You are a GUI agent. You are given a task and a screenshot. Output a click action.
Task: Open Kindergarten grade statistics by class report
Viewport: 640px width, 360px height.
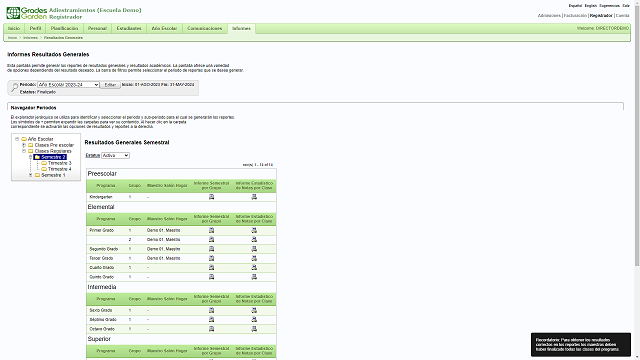point(254,197)
